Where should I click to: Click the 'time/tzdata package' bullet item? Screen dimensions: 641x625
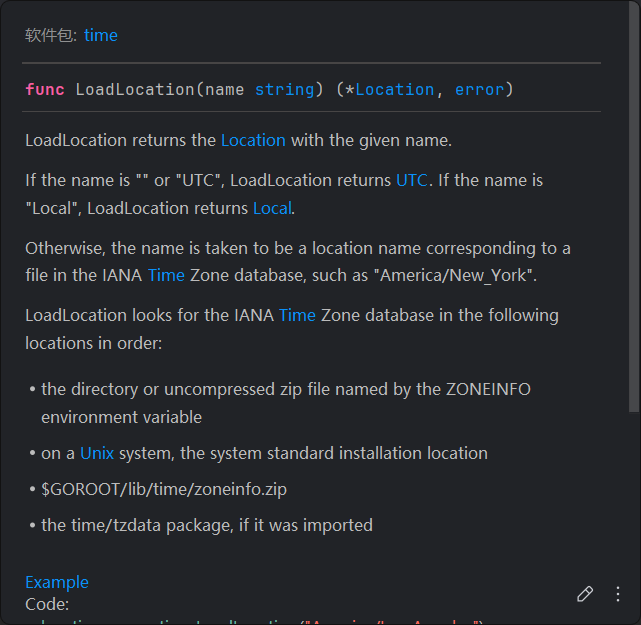[206, 524]
